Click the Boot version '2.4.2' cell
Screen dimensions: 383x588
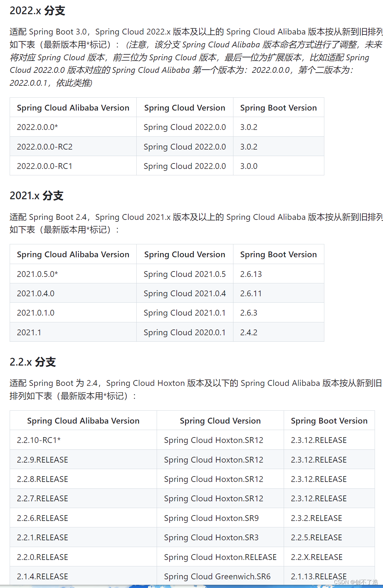[279, 332]
